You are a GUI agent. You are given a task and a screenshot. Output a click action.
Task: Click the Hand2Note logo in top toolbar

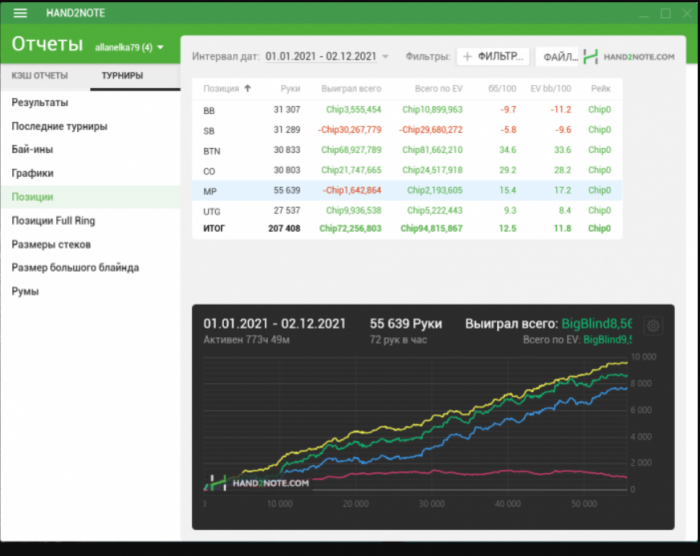click(x=629, y=57)
